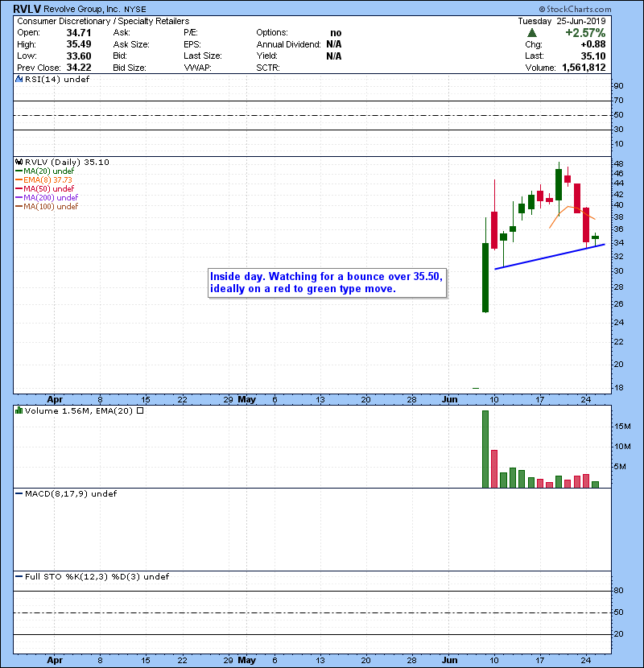This screenshot has height=668, width=644.
Task: Click the Low value 33.60
Action: point(79,56)
